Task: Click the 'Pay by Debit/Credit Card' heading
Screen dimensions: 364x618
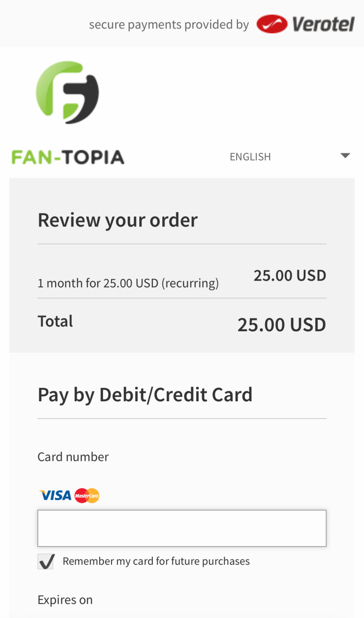Action: (145, 395)
